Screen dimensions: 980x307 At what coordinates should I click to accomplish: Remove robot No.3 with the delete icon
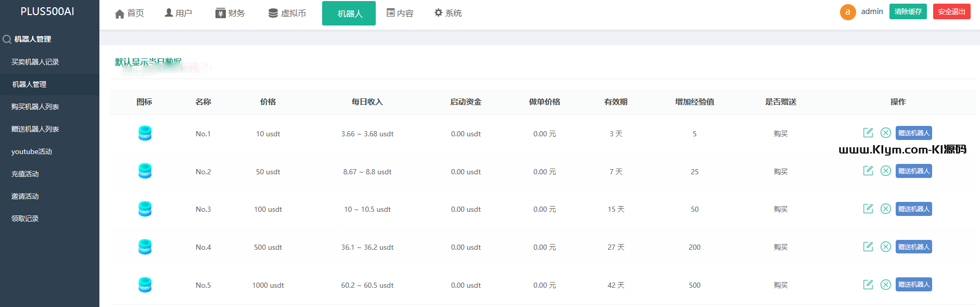click(885, 209)
